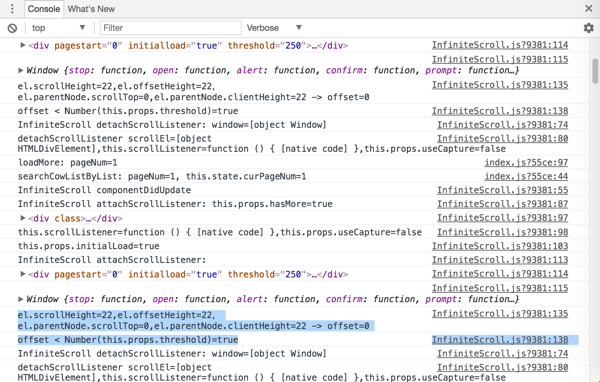Open index.js?55ce:44 source link
This screenshot has width=600, height=382.
pos(526,176)
